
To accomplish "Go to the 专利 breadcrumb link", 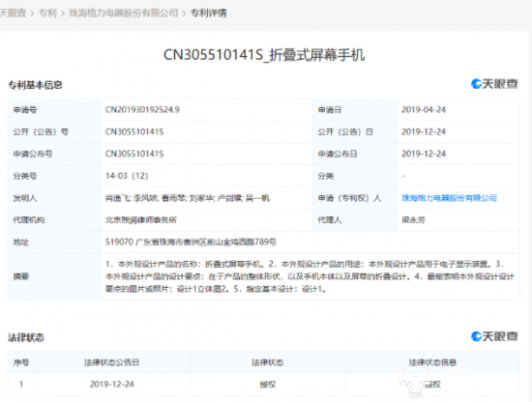I will [x=47, y=14].
